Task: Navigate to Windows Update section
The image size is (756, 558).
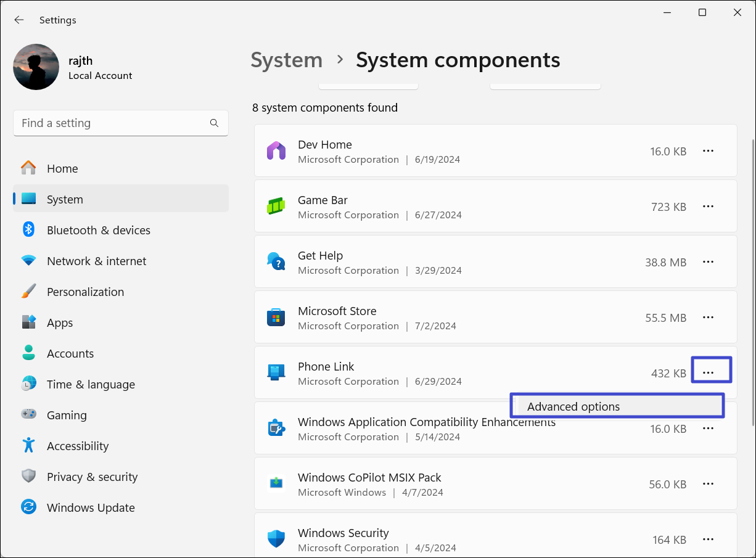Action: click(91, 507)
